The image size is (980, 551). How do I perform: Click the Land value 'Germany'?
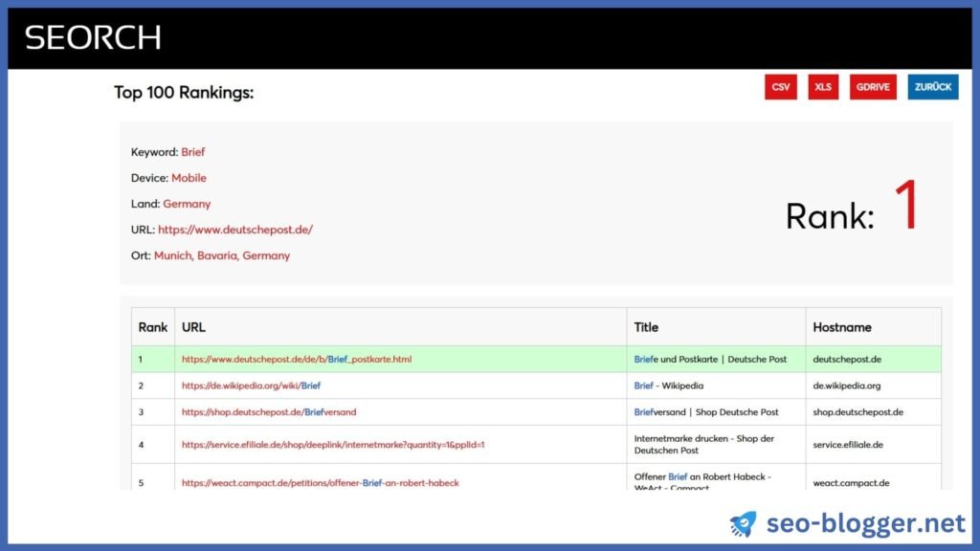click(x=187, y=204)
